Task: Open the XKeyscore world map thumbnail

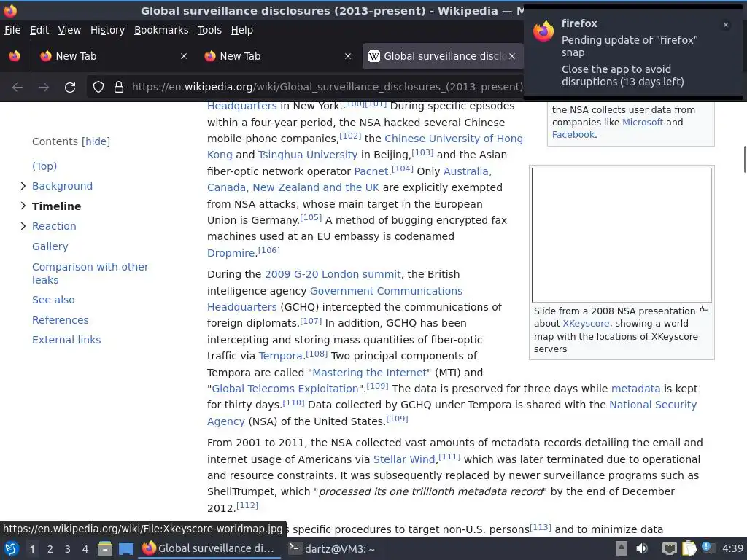Action: tap(622, 235)
